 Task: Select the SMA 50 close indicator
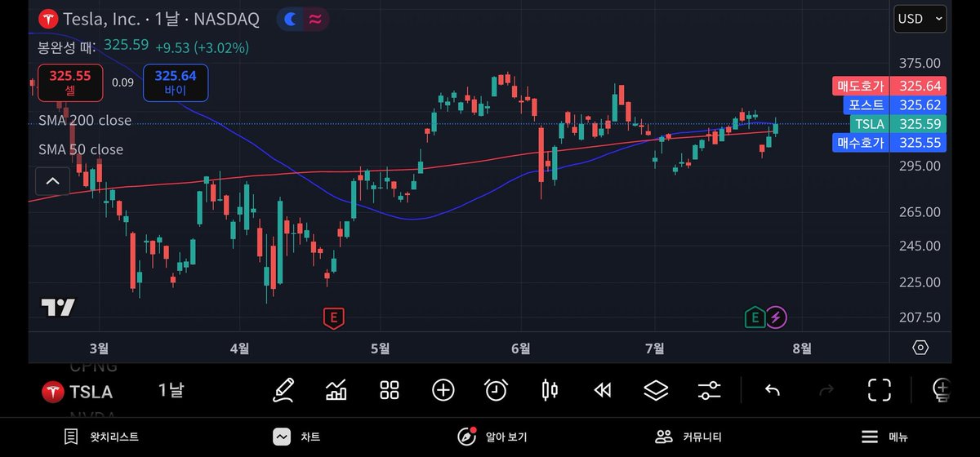(81, 149)
